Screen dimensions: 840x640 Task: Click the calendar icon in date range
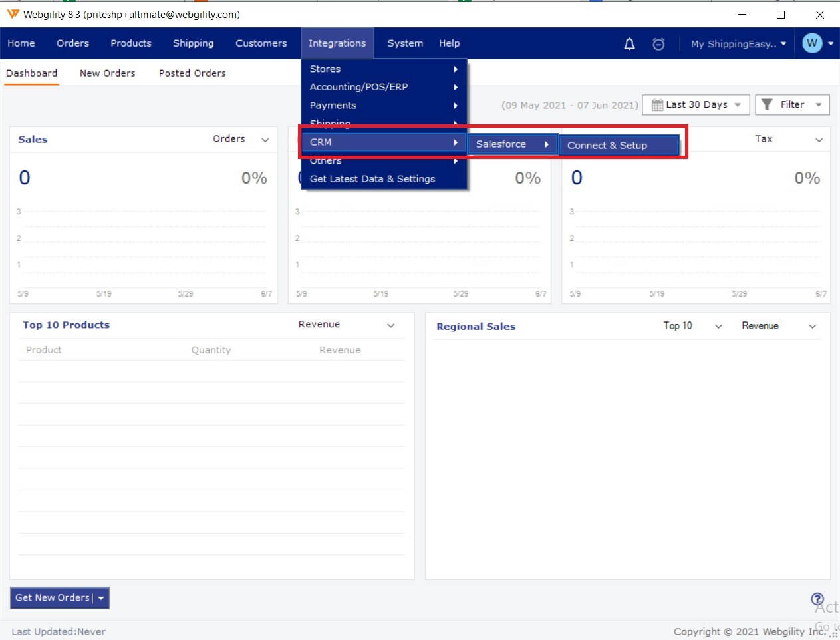pos(657,105)
